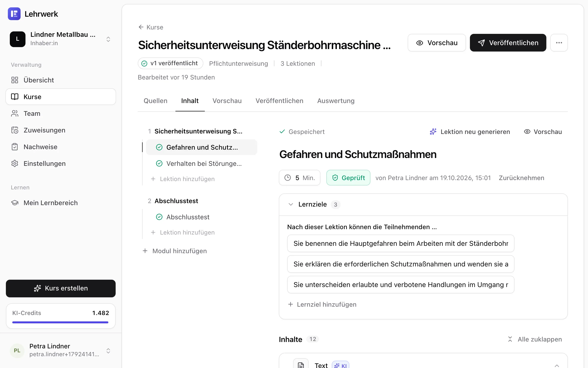Image resolution: width=588 pixels, height=368 pixels.
Task: Click the plus icon for Lernziel hinzufügen
Action: (291, 304)
